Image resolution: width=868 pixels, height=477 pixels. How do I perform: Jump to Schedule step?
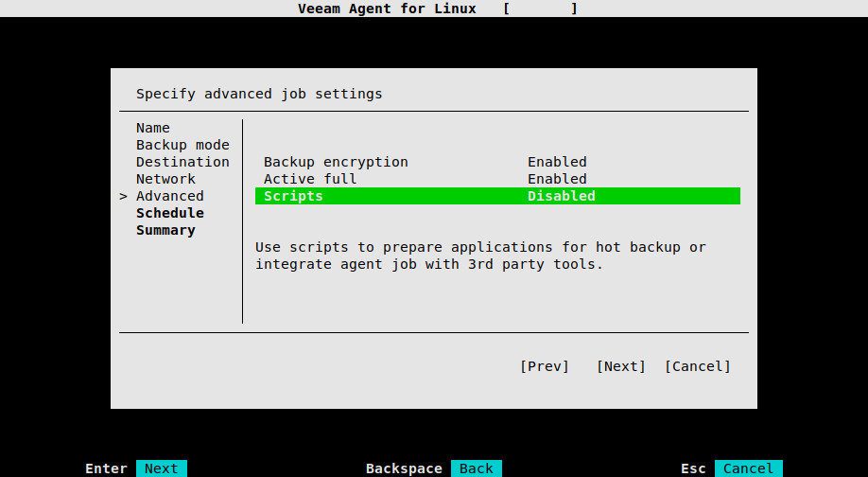coord(170,213)
